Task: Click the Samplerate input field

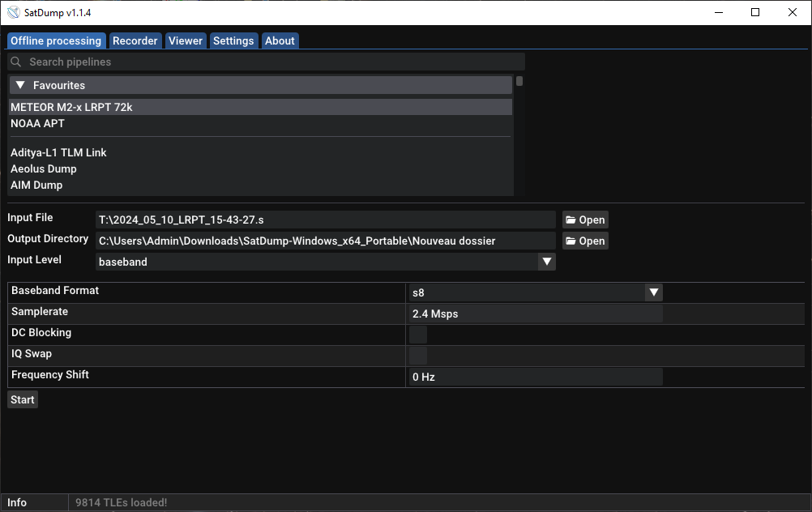Action: (536, 314)
